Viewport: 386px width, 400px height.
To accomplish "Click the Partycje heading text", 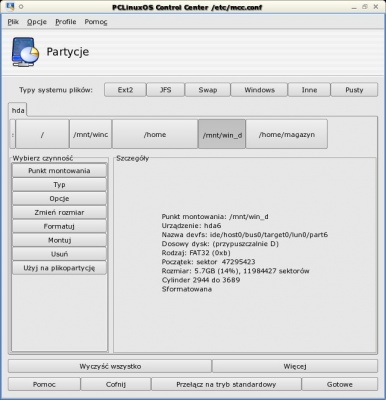I will click(x=68, y=52).
